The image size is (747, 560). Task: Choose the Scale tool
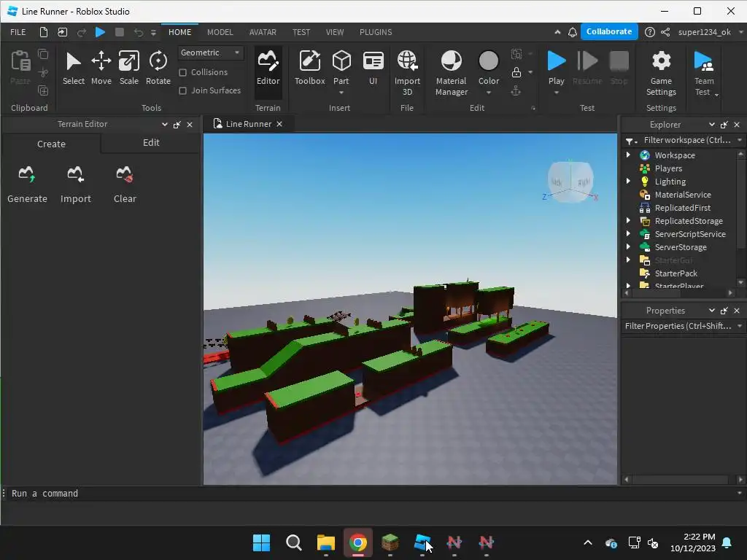pyautogui.click(x=128, y=69)
